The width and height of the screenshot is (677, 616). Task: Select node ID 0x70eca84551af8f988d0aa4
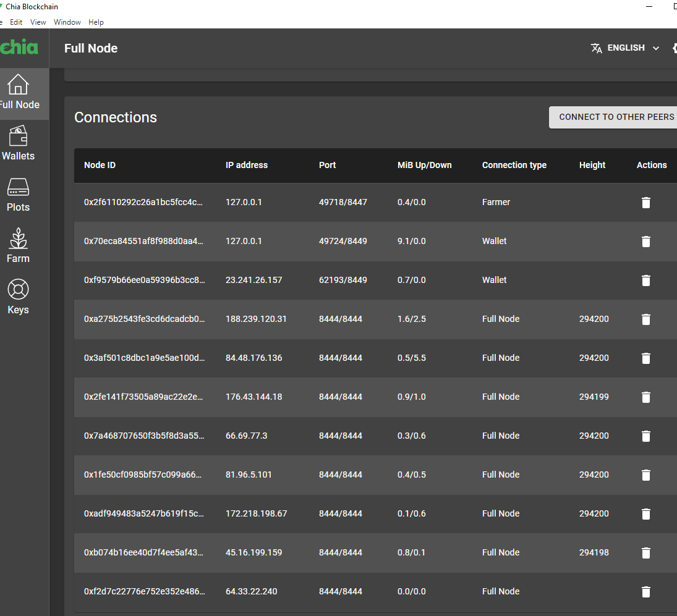(x=143, y=241)
